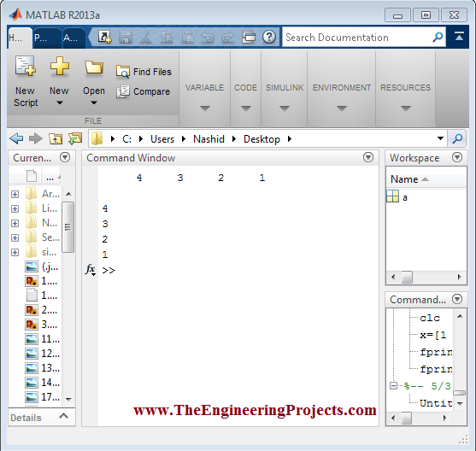
Task: Collapse the command history date group
Action: [393, 386]
